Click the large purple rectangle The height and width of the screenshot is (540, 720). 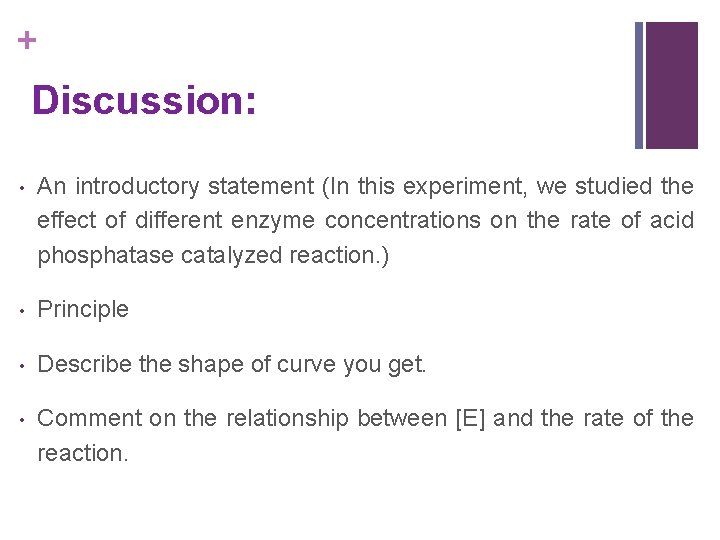tap(671, 85)
